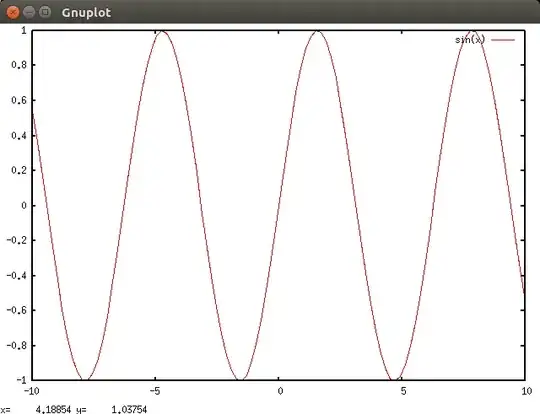Click the -0.6 y-axis tick label
This screenshot has width=540, height=414.
(17, 310)
